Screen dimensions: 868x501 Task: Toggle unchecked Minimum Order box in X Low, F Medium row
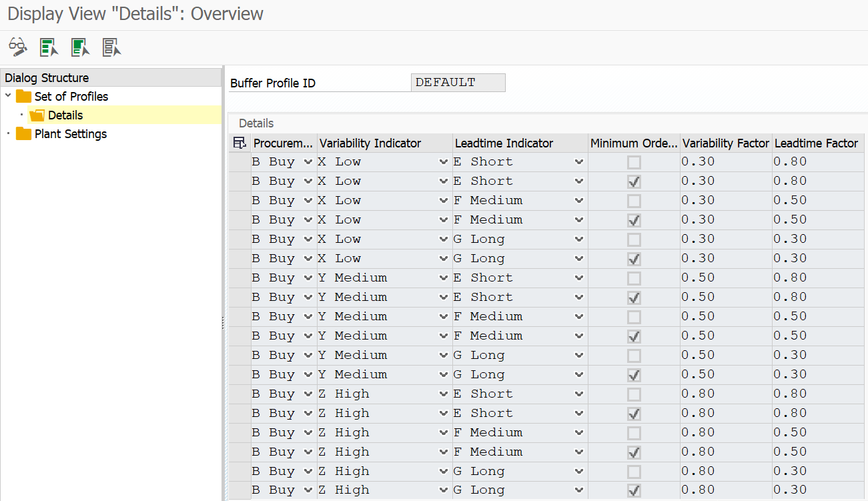click(634, 201)
